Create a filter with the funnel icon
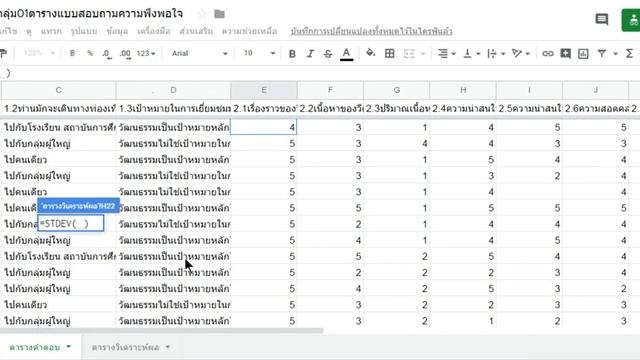 [x=602, y=53]
